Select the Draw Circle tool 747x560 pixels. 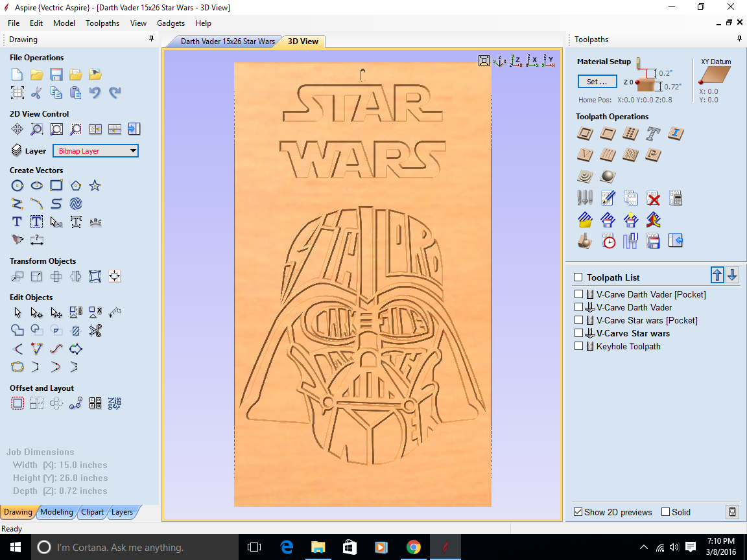click(x=17, y=185)
